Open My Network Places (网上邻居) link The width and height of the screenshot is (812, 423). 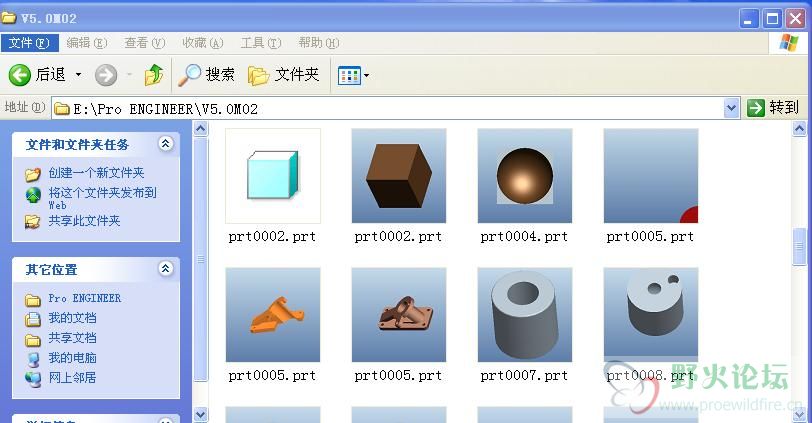coord(72,378)
